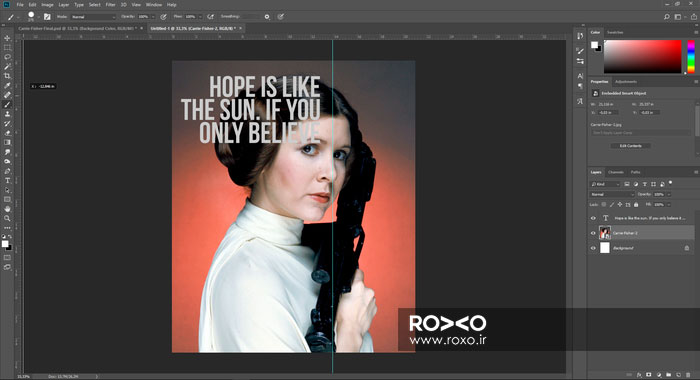Switch to the Channels tab
The height and width of the screenshot is (380, 700).
pyautogui.click(x=616, y=172)
